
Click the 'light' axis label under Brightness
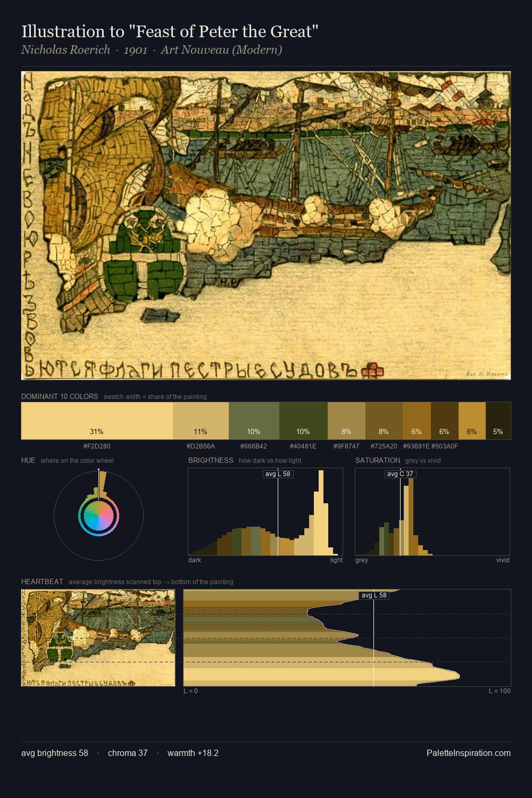pos(336,560)
